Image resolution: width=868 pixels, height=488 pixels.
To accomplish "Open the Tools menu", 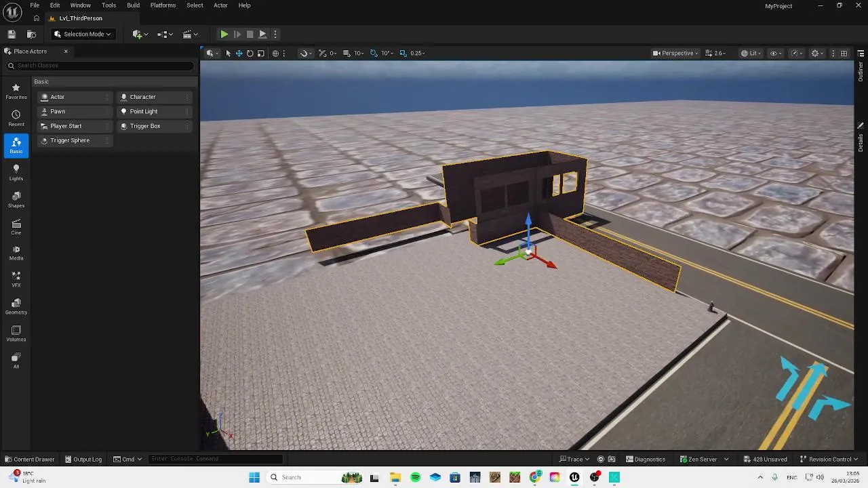I will pyautogui.click(x=108, y=5).
